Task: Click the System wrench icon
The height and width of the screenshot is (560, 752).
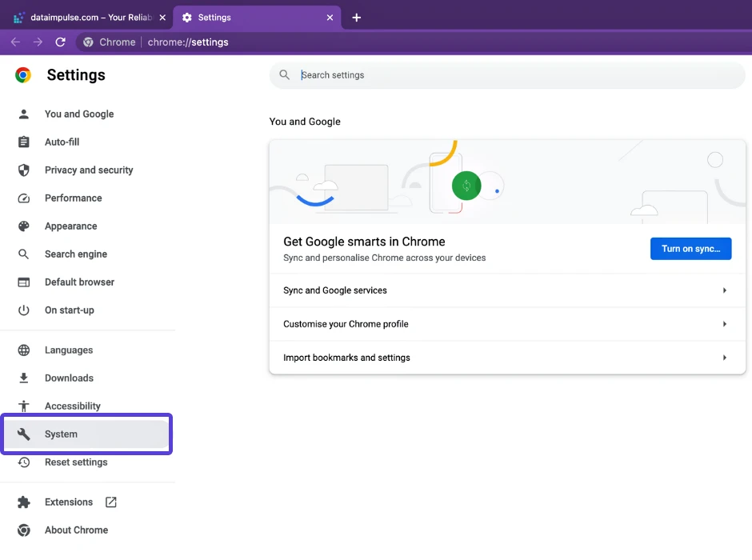Action: tap(23, 434)
